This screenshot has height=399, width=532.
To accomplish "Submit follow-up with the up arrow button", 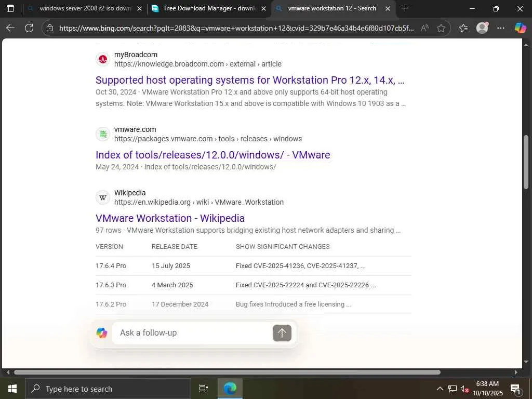I will 282,333.
